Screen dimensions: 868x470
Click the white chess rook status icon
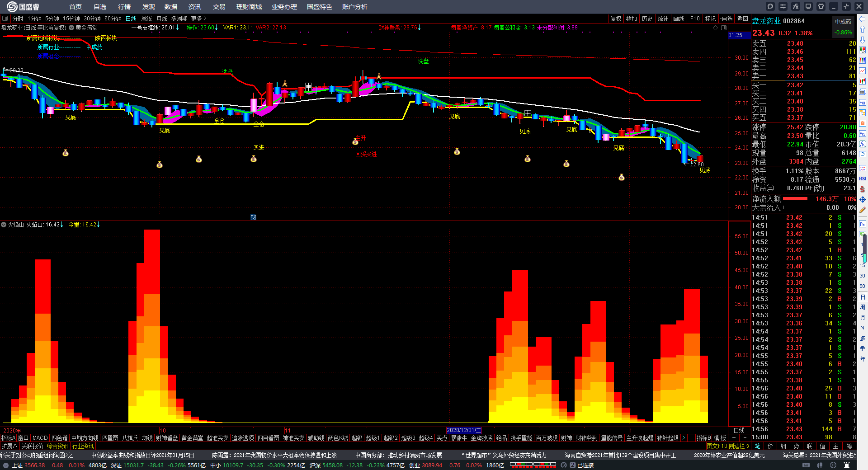(847, 465)
